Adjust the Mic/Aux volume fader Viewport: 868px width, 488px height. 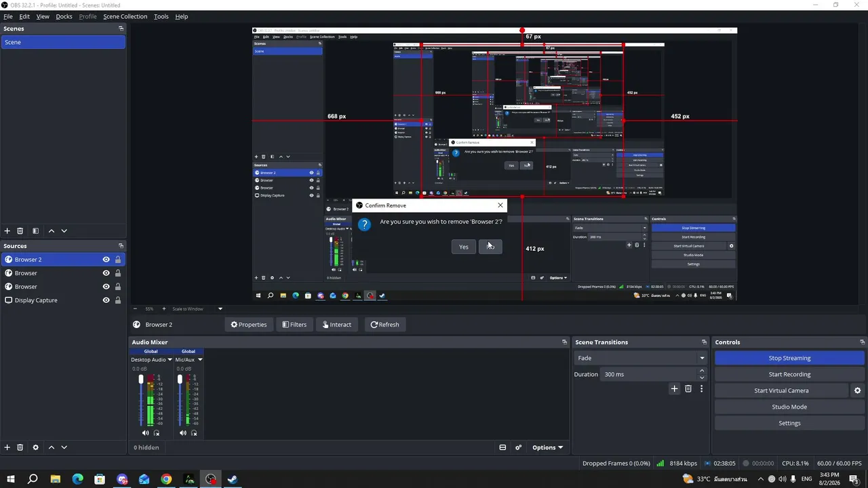coord(180,380)
